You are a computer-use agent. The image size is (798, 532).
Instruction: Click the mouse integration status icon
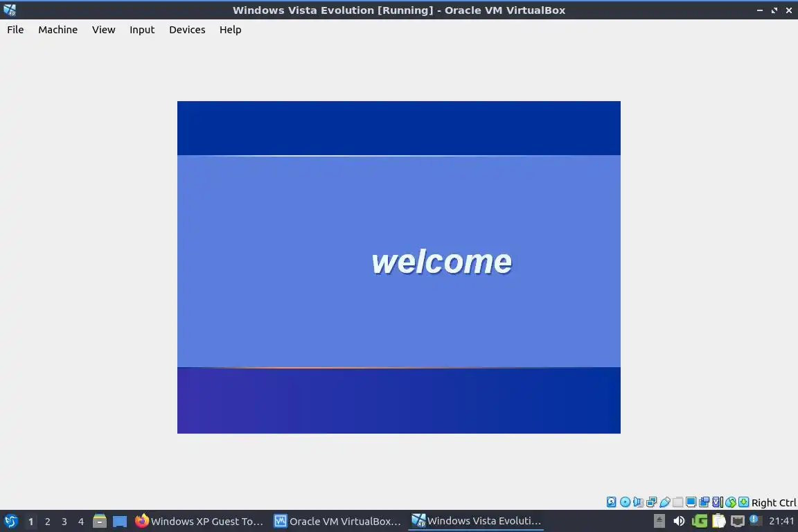(731, 502)
